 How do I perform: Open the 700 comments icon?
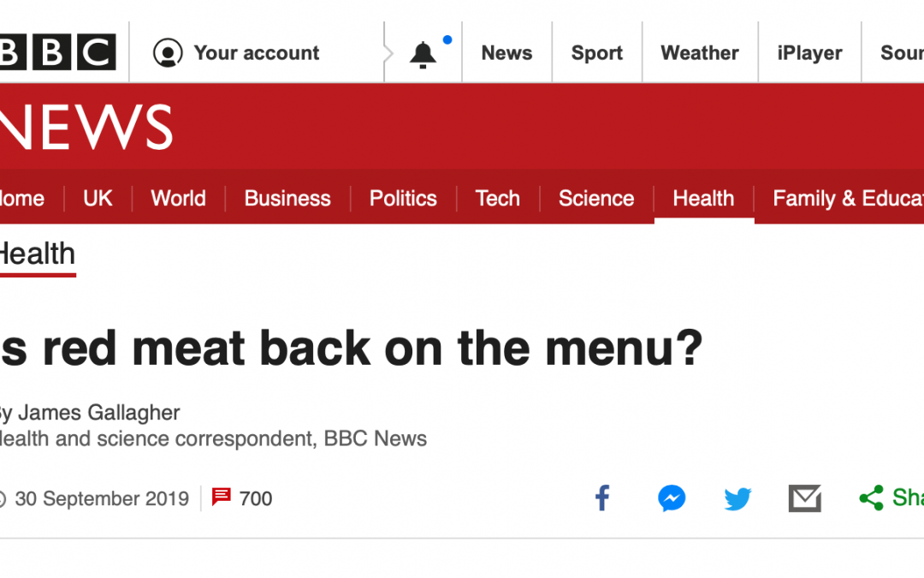click(222, 497)
